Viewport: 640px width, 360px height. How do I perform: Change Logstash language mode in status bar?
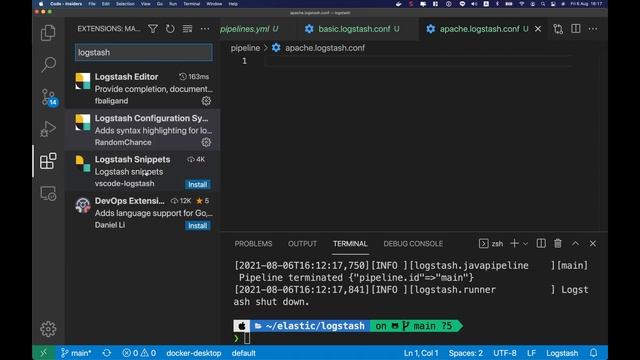[x=562, y=353]
